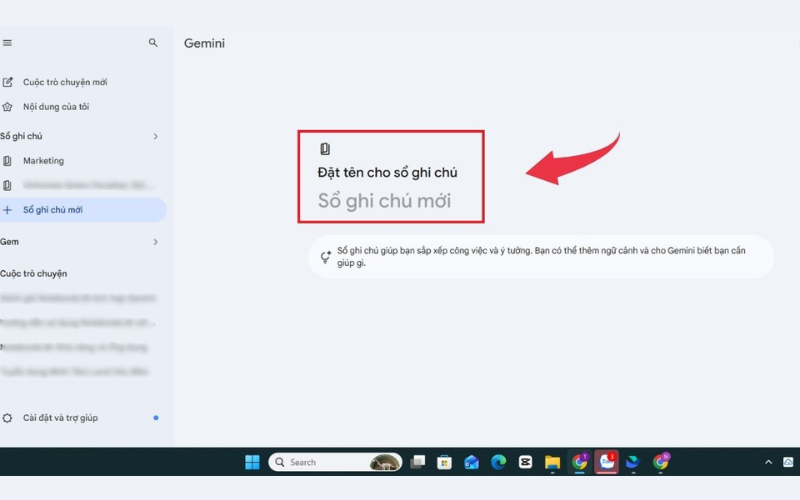Open the Marketing notebook
This screenshot has width=800, height=500.
tap(43, 161)
